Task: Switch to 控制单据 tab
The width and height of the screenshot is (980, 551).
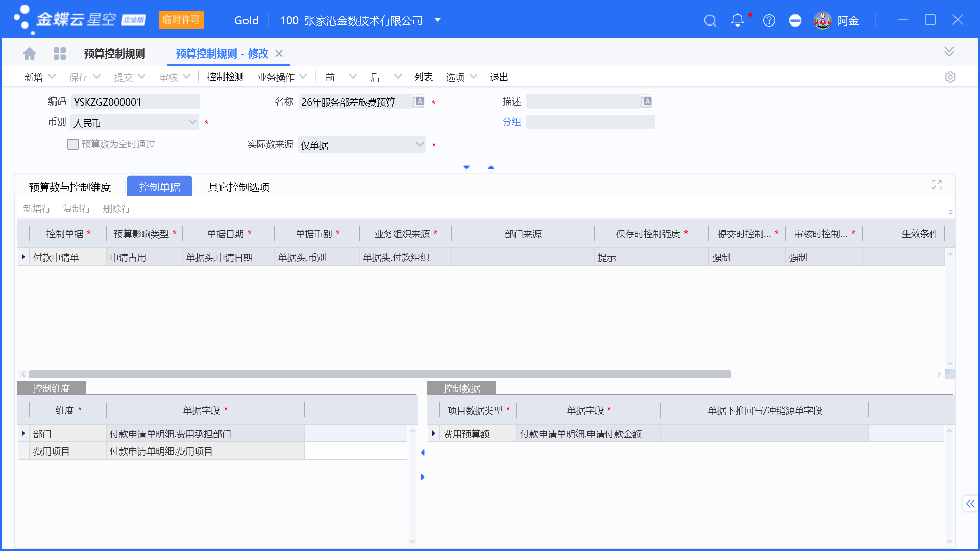Action: [160, 186]
